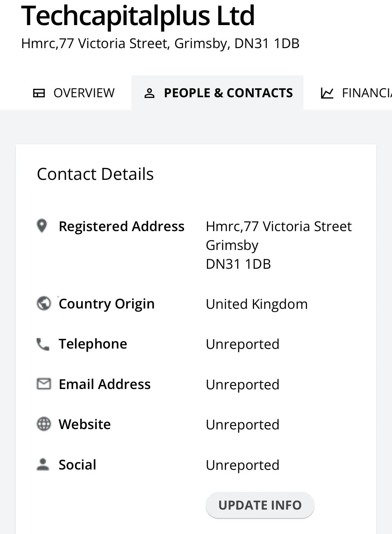Click the Unreported value for Telephone
Screen dimensions: 392x534
tap(243, 344)
